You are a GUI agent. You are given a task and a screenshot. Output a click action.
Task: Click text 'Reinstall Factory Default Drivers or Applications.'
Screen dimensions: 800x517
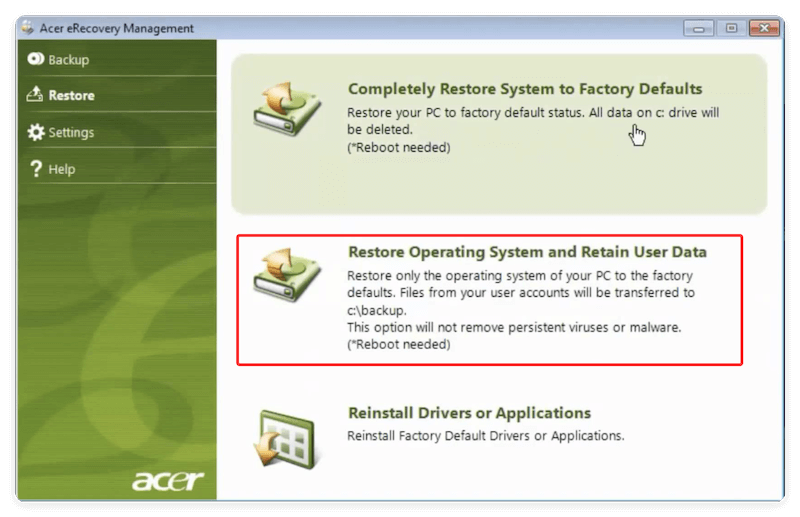tap(485, 436)
